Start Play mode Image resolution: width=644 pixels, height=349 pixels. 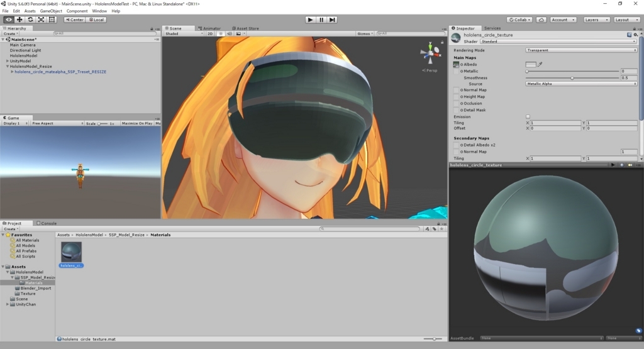click(x=311, y=19)
